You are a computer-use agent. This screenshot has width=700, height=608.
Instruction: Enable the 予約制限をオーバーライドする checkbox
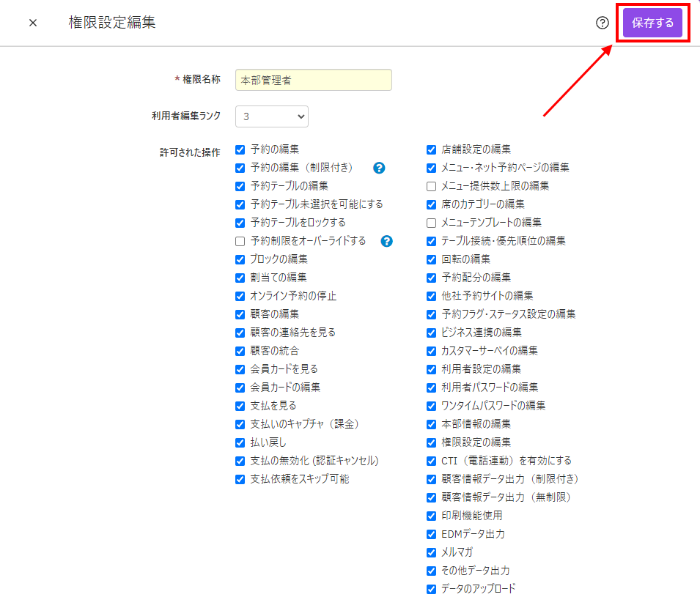(240, 241)
